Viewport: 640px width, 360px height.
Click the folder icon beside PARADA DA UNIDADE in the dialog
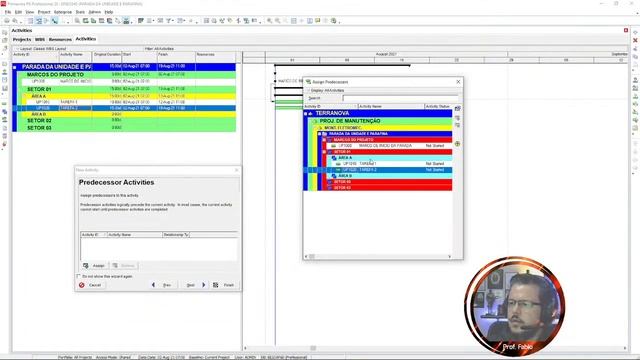(x=325, y=134)
